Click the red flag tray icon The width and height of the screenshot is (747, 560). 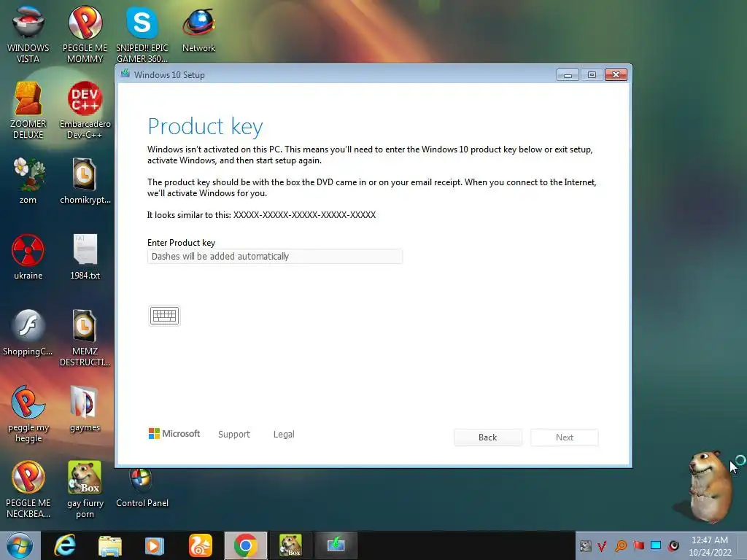pos(638,545)
